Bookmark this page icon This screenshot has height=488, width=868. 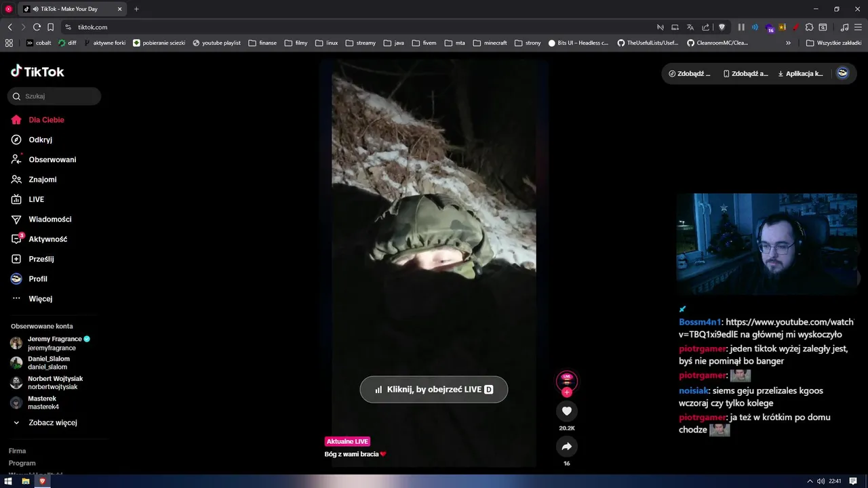[x=50, y=27]
